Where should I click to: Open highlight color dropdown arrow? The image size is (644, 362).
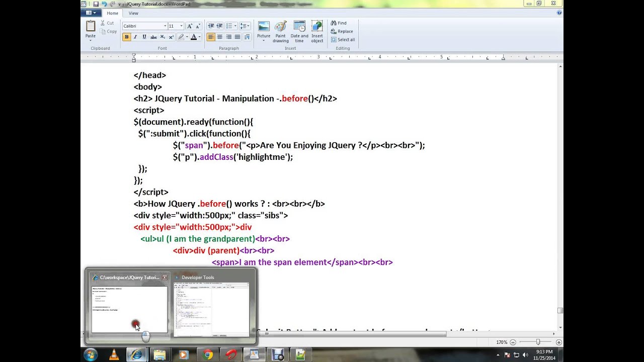[187, 37]
